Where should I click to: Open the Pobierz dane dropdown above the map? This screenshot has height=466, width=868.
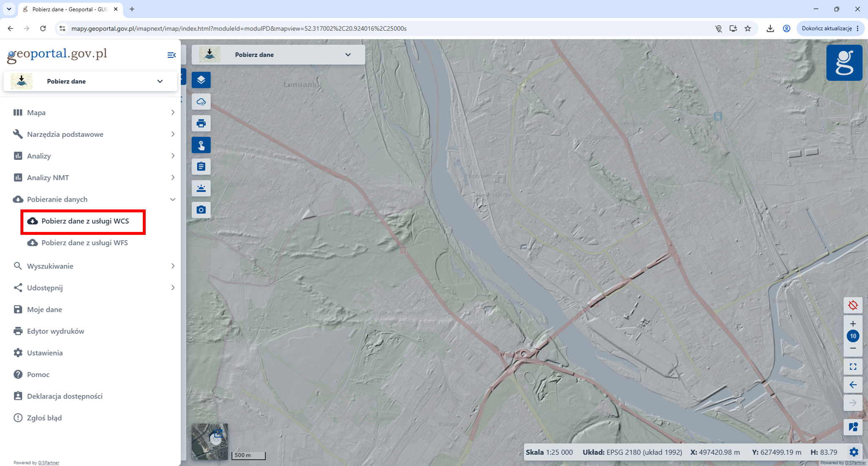[x=278, y=55]
